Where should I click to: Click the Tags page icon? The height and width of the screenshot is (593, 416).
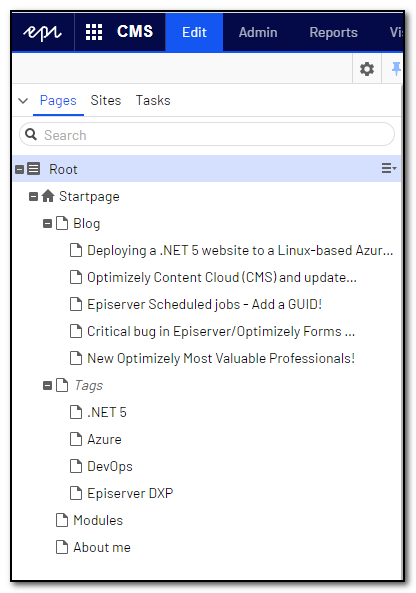(x=62, y=385)
